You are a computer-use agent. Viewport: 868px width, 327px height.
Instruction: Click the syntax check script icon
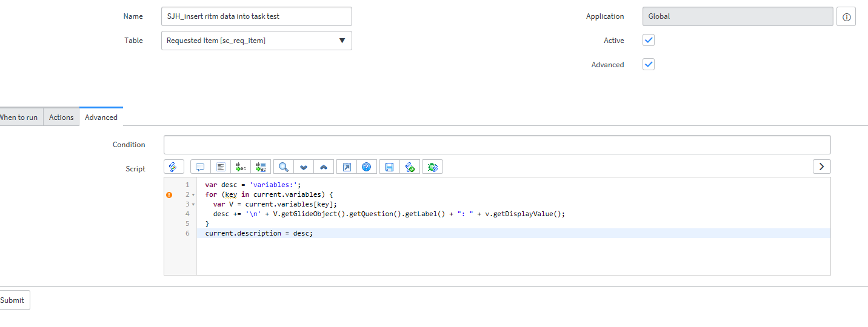point(410,167)
